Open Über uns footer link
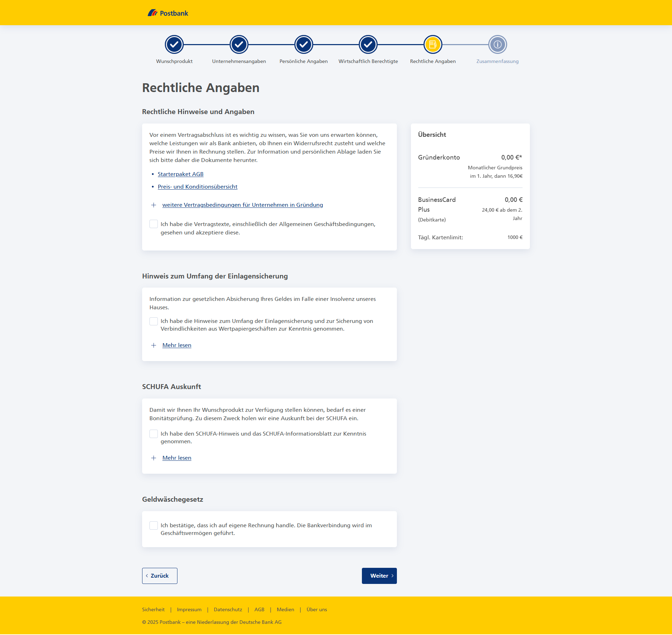The image size is (672, 635). [x=317, y=609]
